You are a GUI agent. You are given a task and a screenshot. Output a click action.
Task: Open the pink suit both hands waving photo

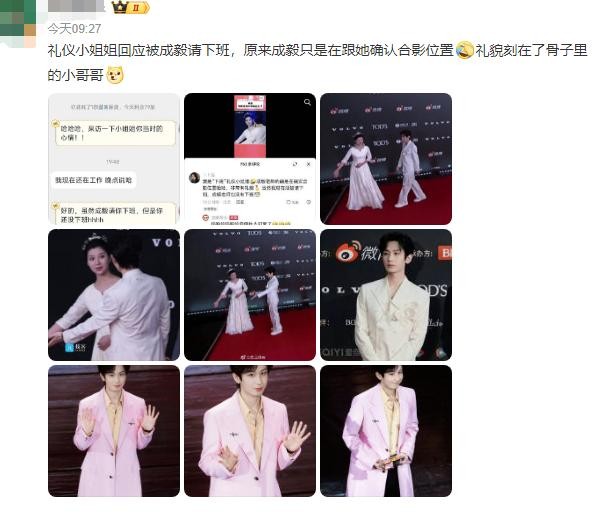(x=114, y=431)
